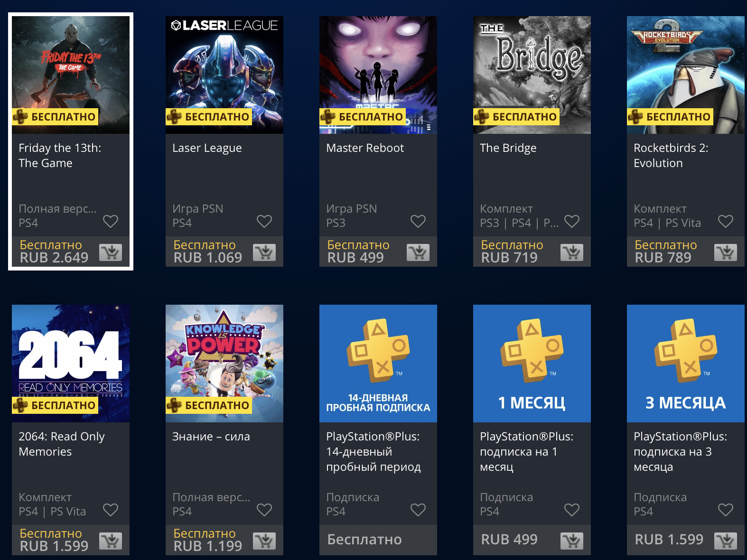Click Бесплатно price on 14-day trial
This screenshot has width=747, height=560.
(x=364, y=540)
